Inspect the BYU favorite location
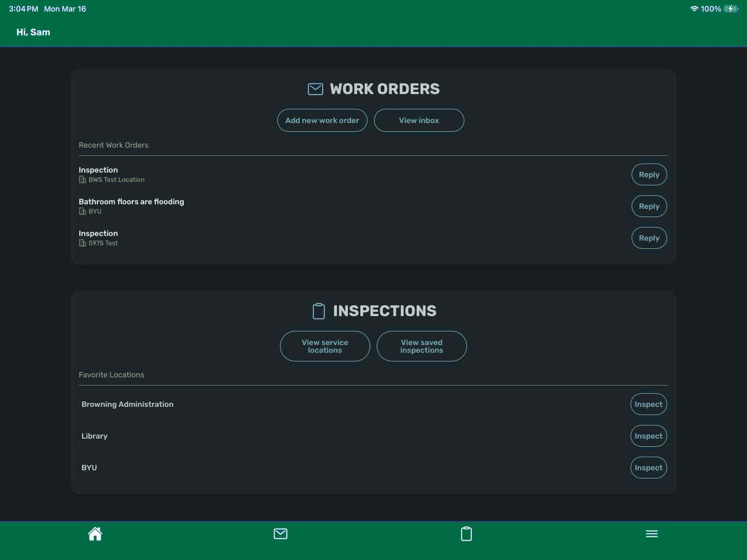747x560 pixels. 648,468
